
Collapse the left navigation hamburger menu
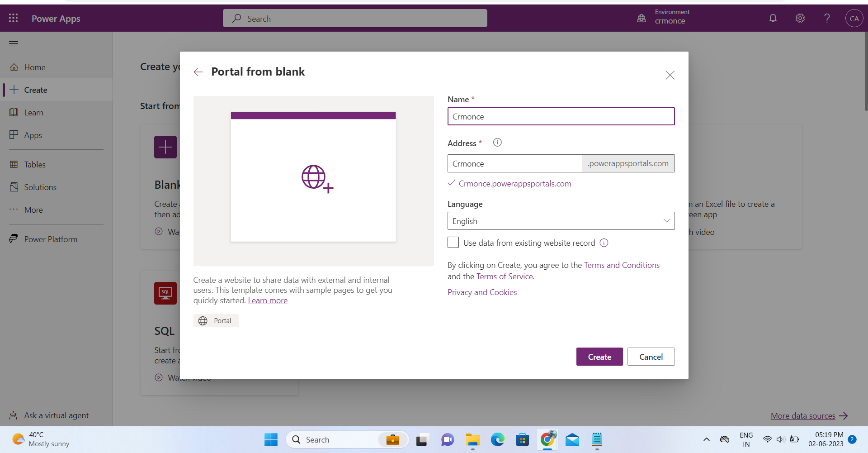point(14,44)
